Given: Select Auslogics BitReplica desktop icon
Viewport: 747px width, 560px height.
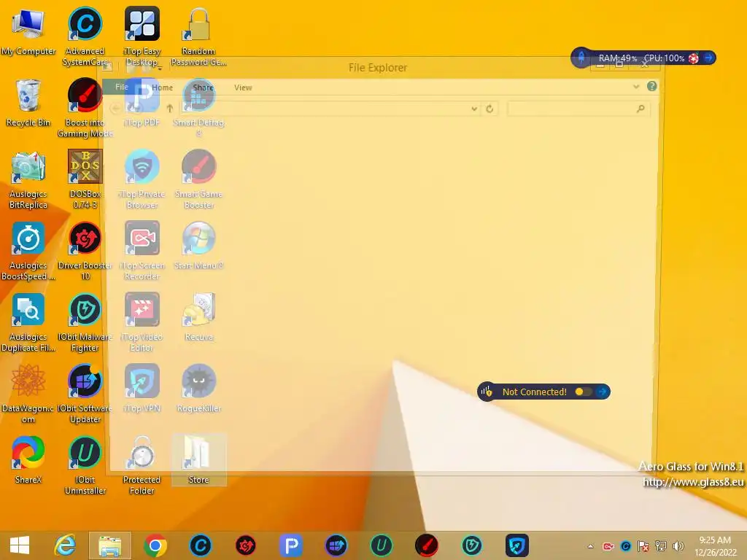Looking at the screenshot, I should tap(28, 180).
